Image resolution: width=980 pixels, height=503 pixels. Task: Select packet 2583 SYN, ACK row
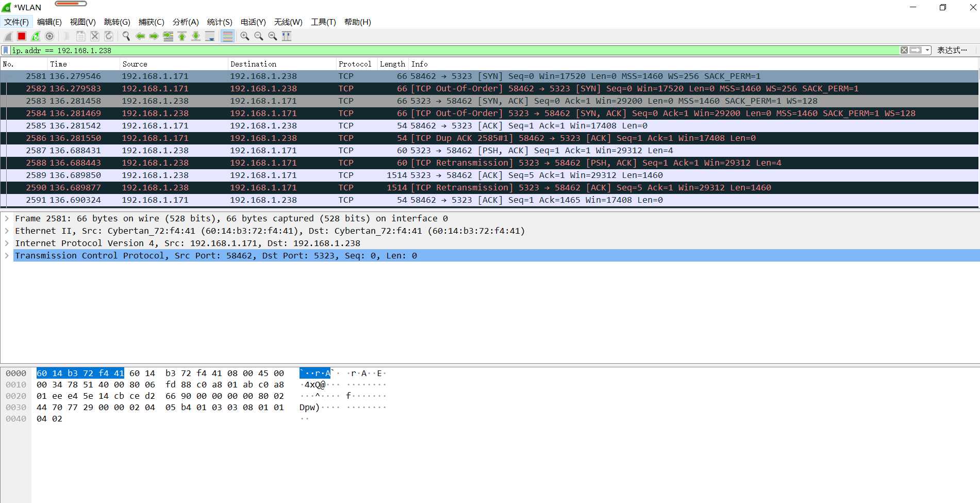click(489, 101)
